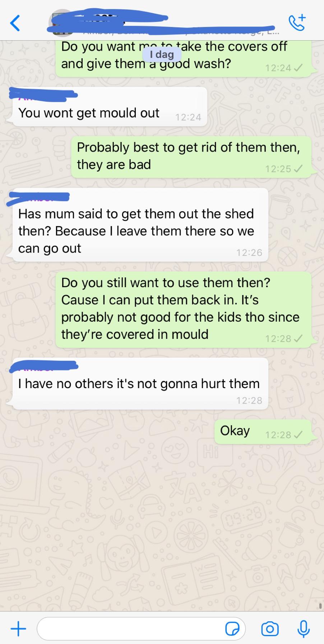Select the 'Probably best to get rid of them' message
324x644 pixels.
[x=191, y=157]
